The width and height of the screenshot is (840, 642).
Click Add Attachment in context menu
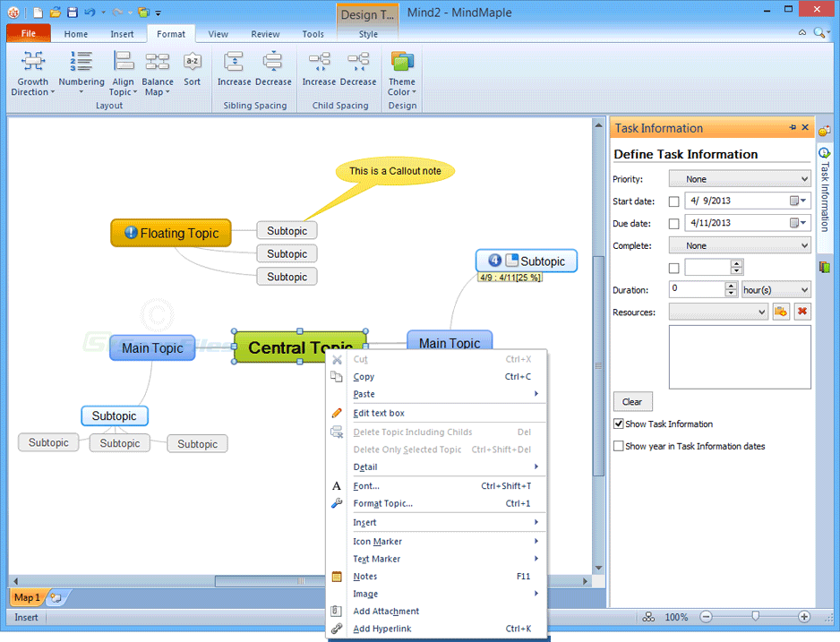tap(436, 611)
